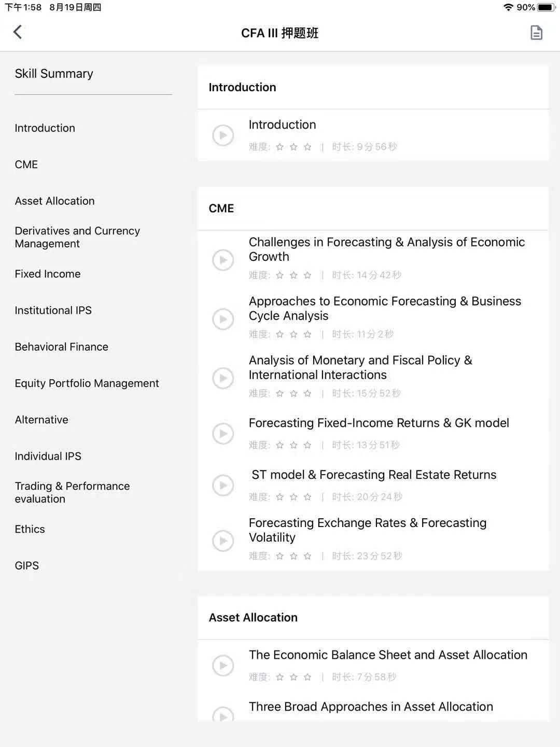The image size is (560, 747).
Task: Open Three Broad Approaches in Asset Allocation
Action: 370,707
